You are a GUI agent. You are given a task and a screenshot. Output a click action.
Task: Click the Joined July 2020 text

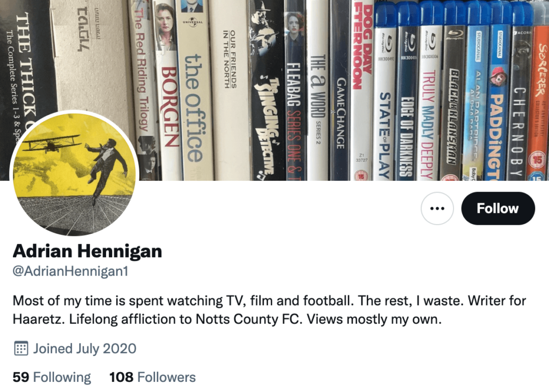click(85, 349)
